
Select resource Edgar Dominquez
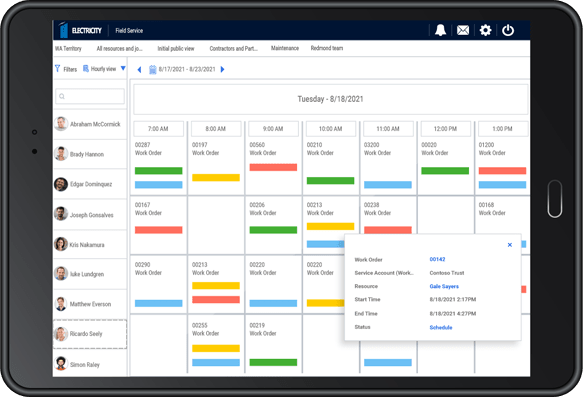(x=90, y=184)
